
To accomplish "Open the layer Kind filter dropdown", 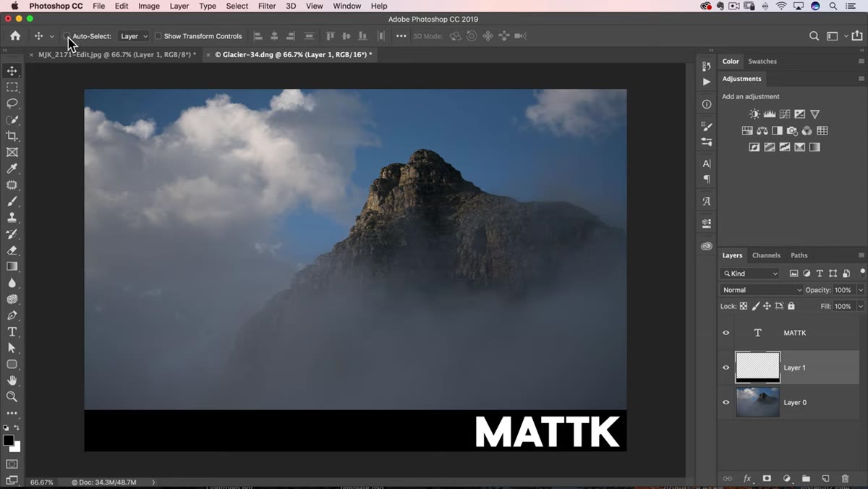I will 750,273.
